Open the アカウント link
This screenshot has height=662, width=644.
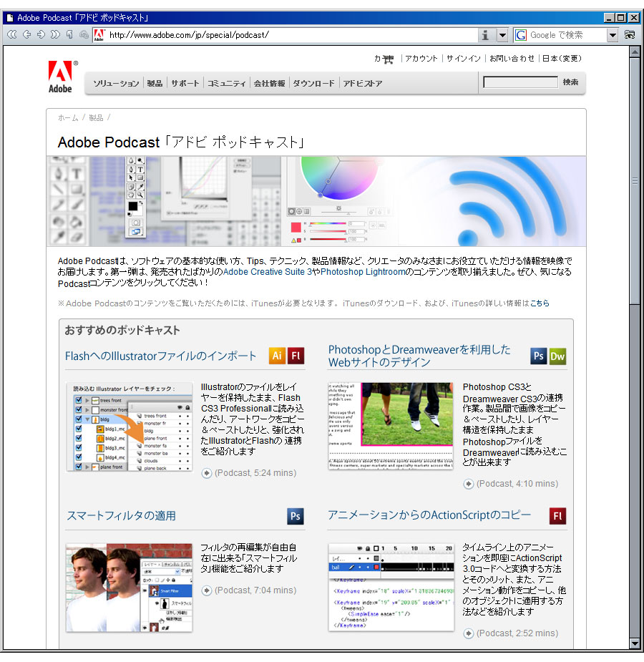[421, 59]
